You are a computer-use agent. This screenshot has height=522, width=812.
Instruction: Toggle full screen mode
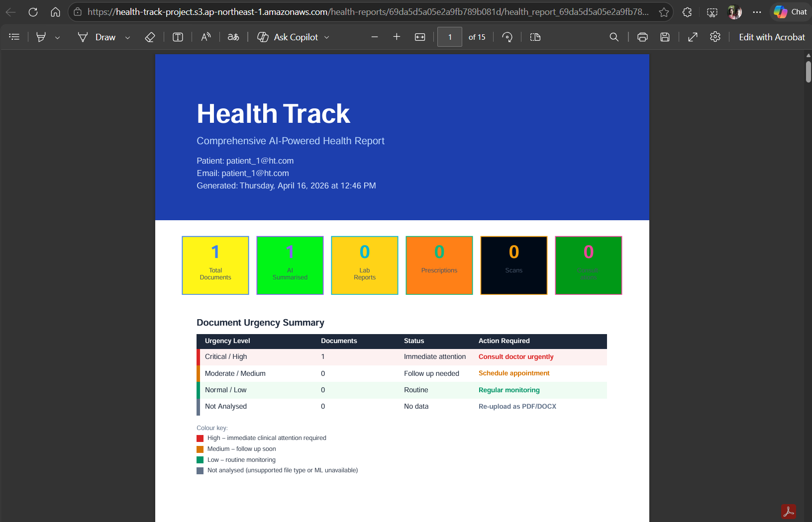coord(693,37)
